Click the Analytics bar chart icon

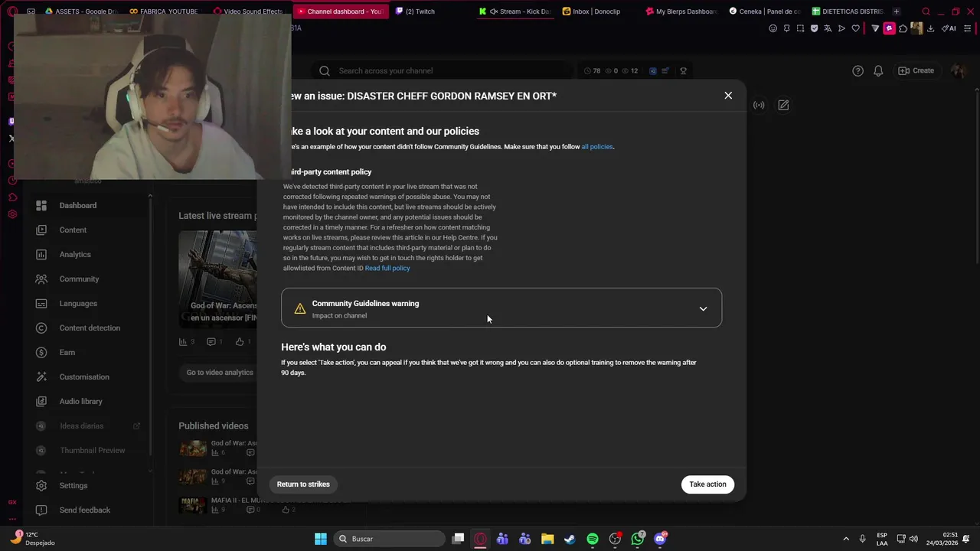pos(41,254)
